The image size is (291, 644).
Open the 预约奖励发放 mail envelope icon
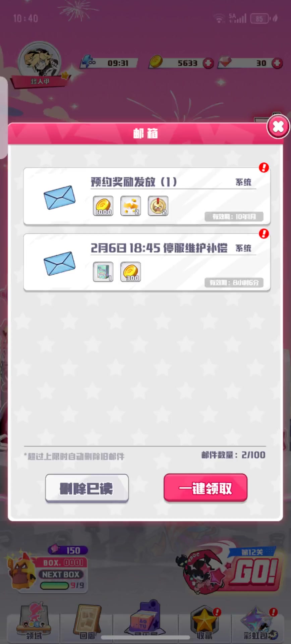tap(60, 197)
